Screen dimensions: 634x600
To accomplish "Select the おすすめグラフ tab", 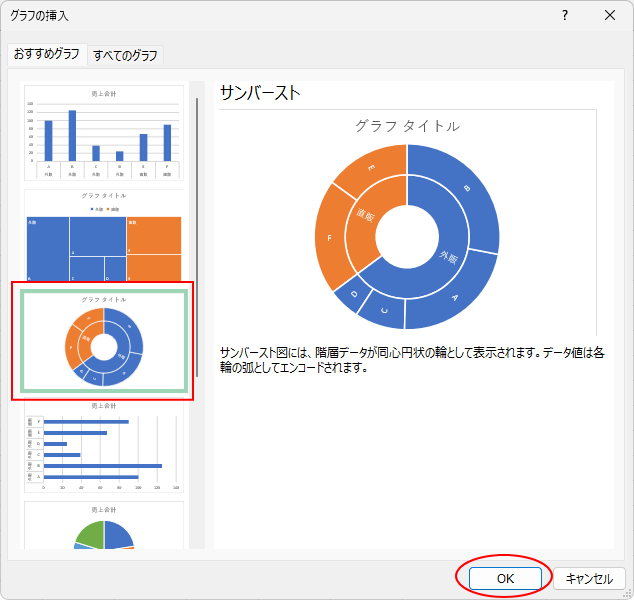I will pos(46,54).
